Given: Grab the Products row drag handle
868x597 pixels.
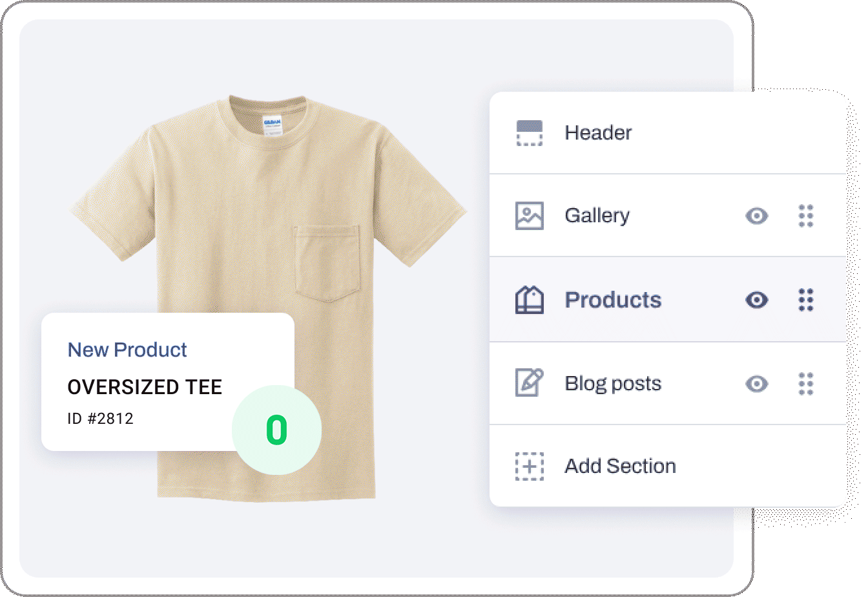Looking at the screenshot, I should (x=806, y=300).
